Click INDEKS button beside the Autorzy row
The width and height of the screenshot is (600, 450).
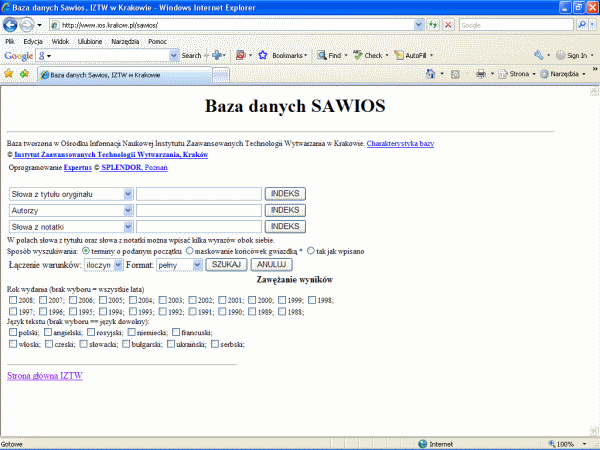coord(285,210)
